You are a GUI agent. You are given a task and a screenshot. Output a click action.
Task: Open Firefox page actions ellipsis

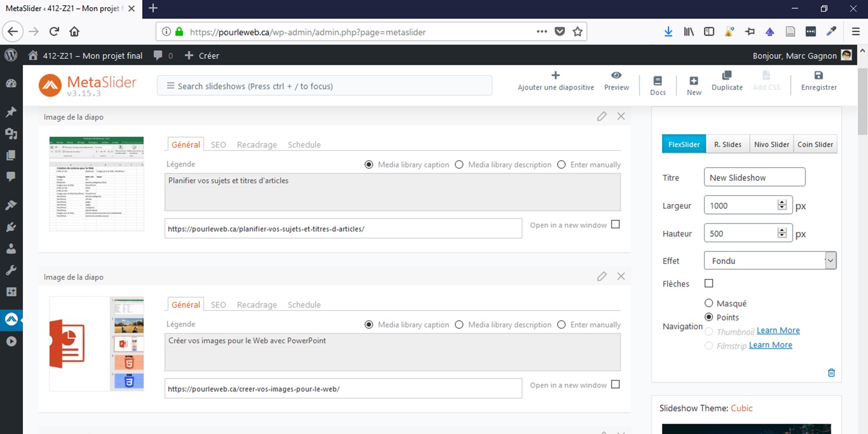coord(542,31)
